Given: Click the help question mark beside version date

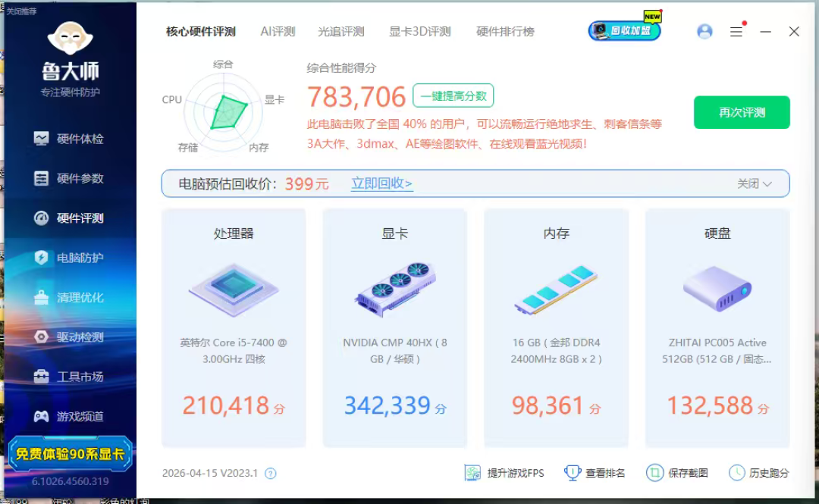Looking at the screenshot, I should pos(270,473).
